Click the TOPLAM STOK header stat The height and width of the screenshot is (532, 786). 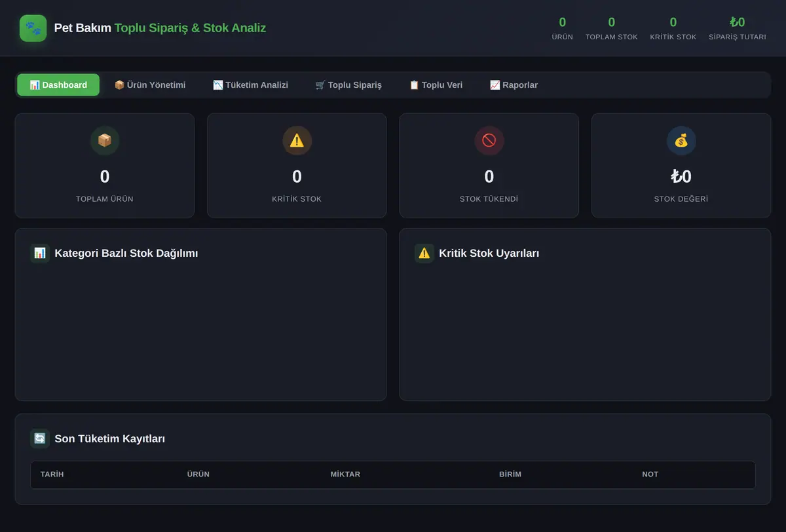(x=612, y=28)
